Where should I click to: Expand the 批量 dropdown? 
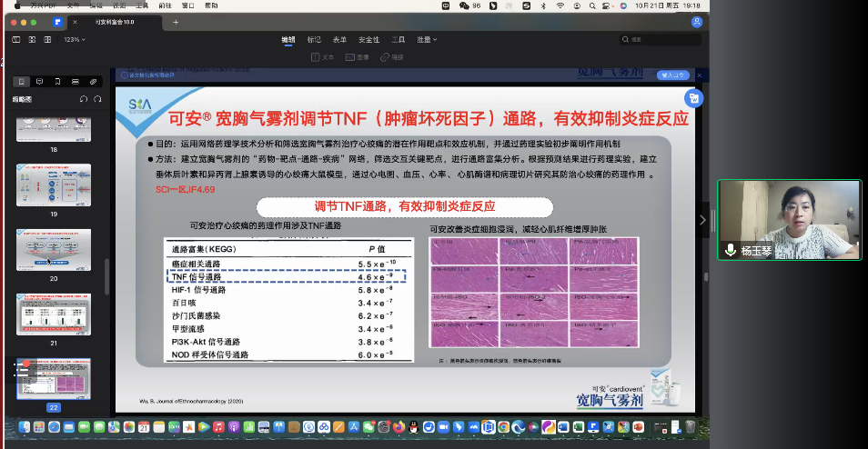(427, 40)
